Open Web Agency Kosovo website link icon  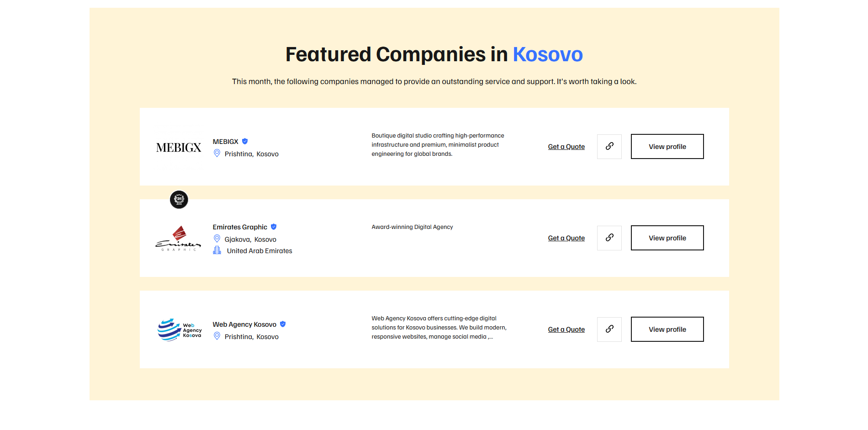609,329
